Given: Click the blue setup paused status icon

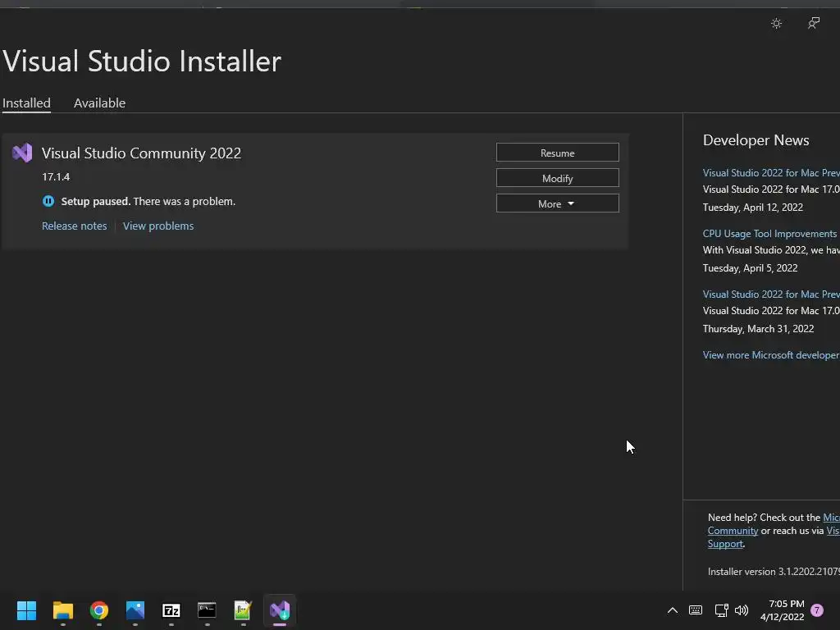Looking at the screenshot, I should (48, 202).
